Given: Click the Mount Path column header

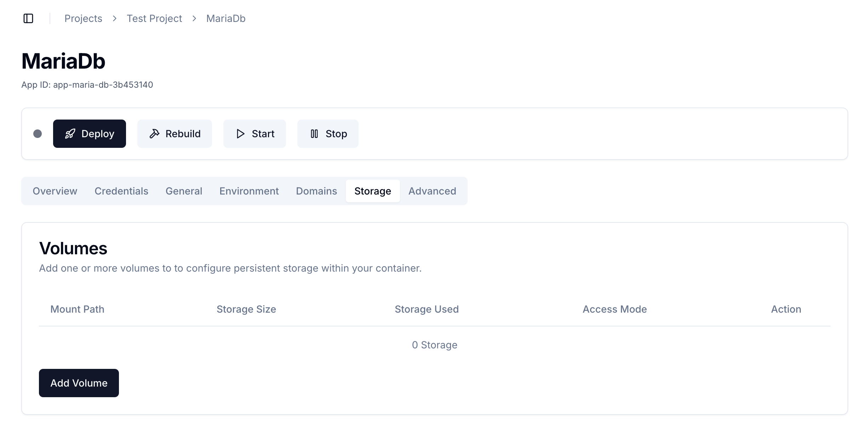Looking at the screenshot, I should [77, 309].
